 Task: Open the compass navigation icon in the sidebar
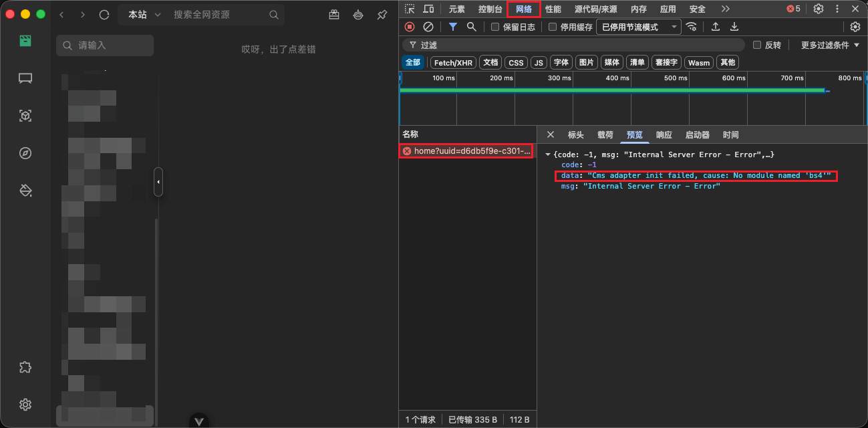coord(25,153)
